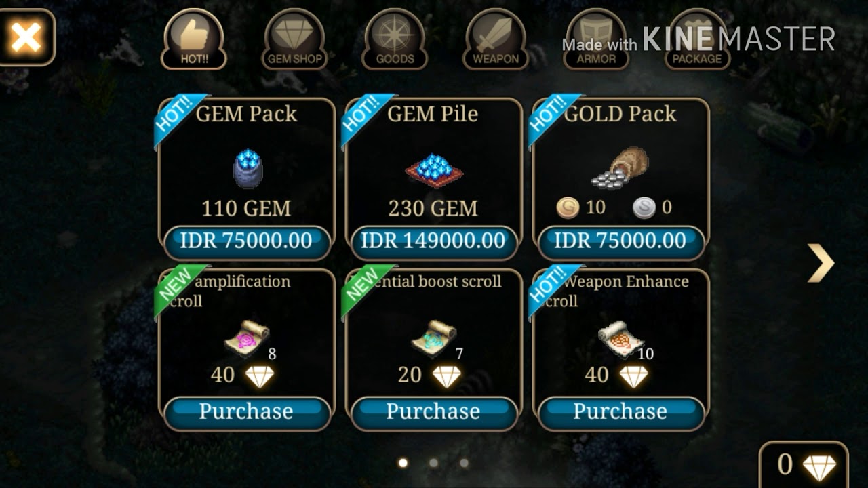Purchase the Weapon Enhance scroll
The image size is (868, 488).
click(x=620, y=412)
